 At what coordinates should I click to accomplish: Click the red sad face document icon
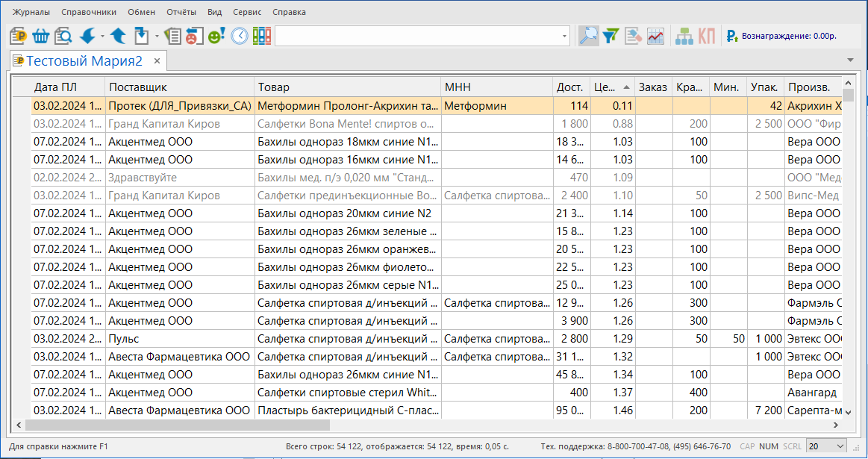click(194, 37)
